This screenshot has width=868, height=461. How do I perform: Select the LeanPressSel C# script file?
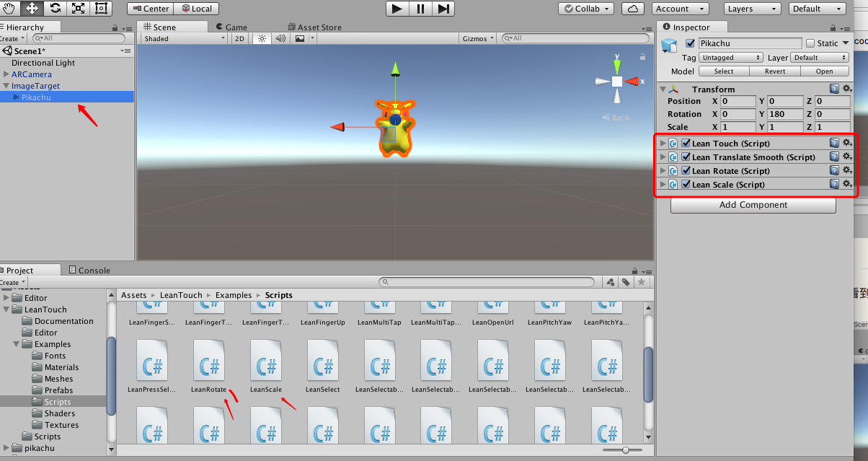pos(152,366)
